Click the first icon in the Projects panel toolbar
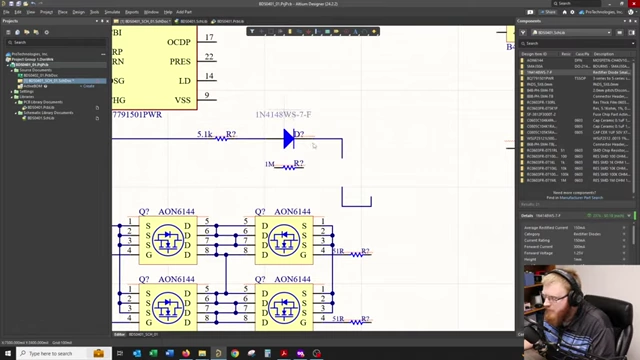 tap(8, 32)
